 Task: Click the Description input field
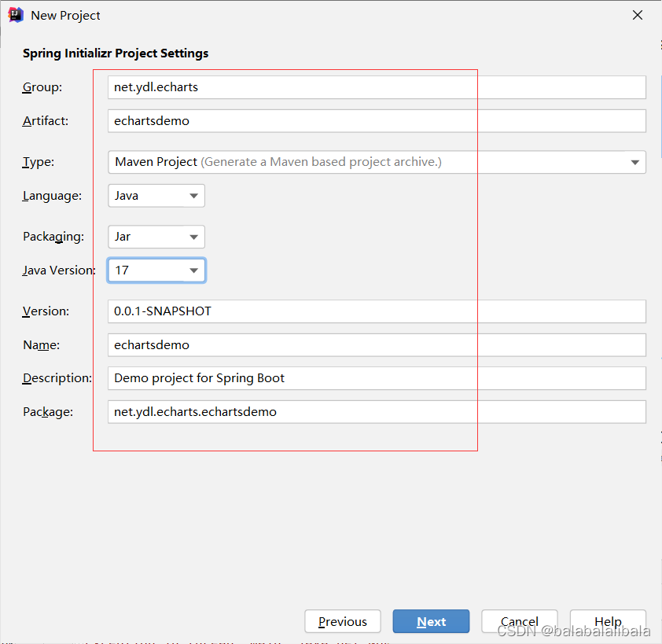pyautogui.click(x=377, y=378)
